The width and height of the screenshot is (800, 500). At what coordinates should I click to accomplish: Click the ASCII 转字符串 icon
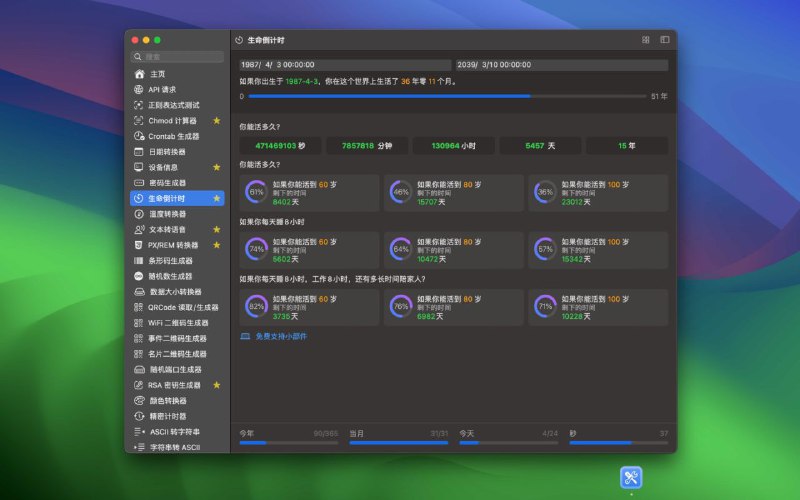point(139,432)
